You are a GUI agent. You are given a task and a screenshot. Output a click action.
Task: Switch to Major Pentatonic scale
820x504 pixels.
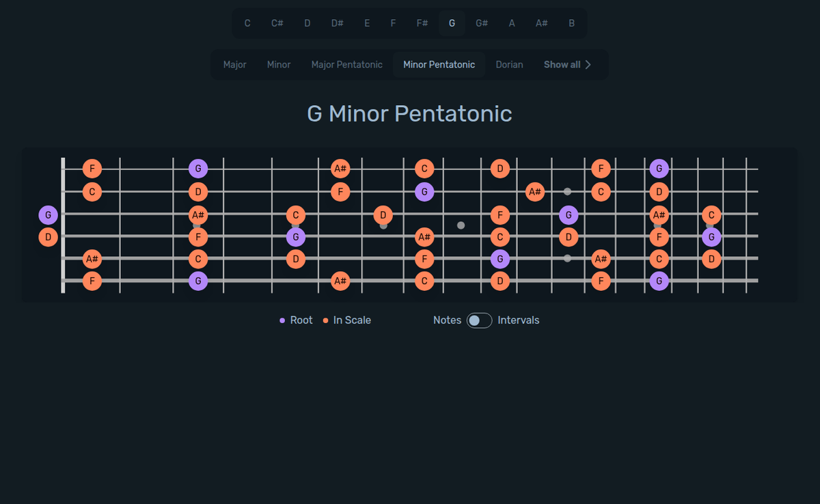(x=346, y=64)
